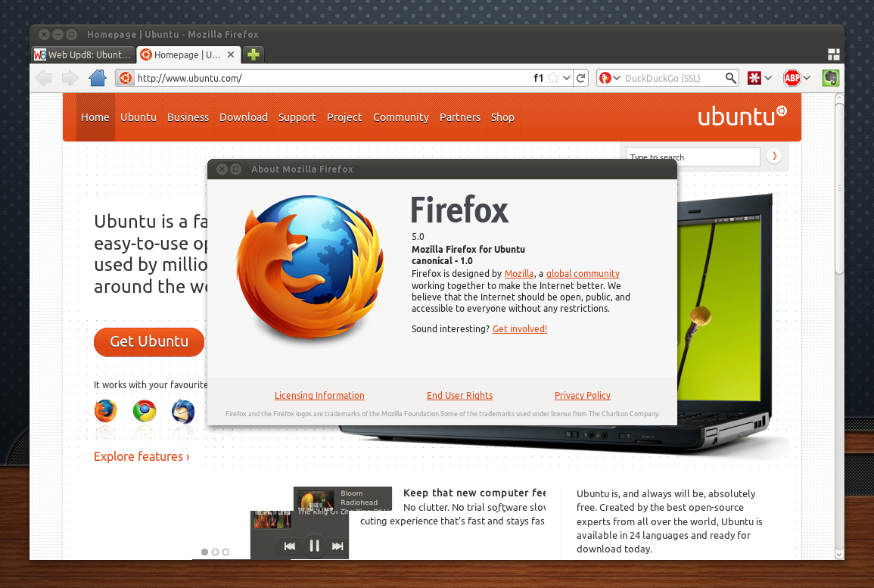Viewport: 874px width, 588px height.
Task: Open the URL history dropdown arrow
Action: [566, 78]
